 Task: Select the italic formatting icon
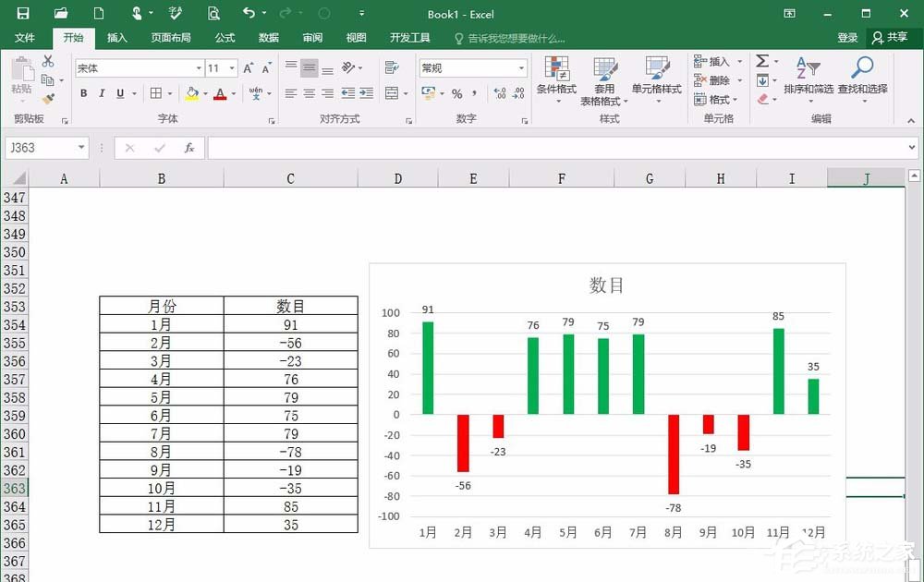pyautogui.click(x=101, y=93)
